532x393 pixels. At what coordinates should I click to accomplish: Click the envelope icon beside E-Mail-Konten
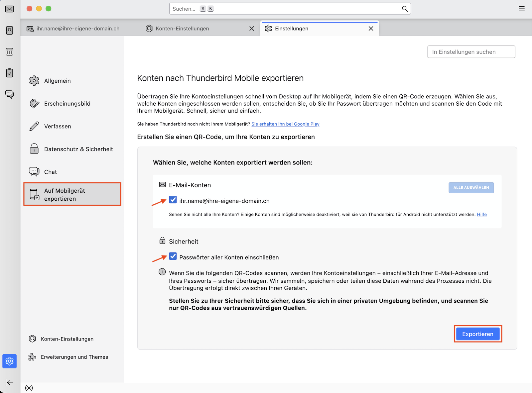pyautogui.click(x=162, y=184)
